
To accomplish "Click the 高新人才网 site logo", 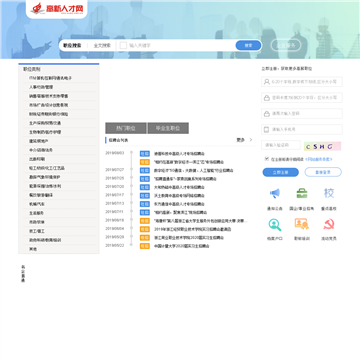I will pyautogui.click(x=57, y=8).
